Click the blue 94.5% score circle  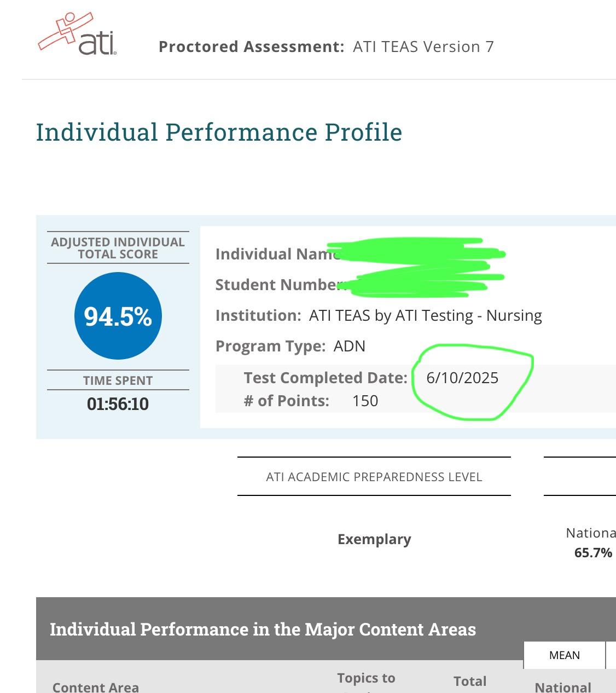pos(118,316)
